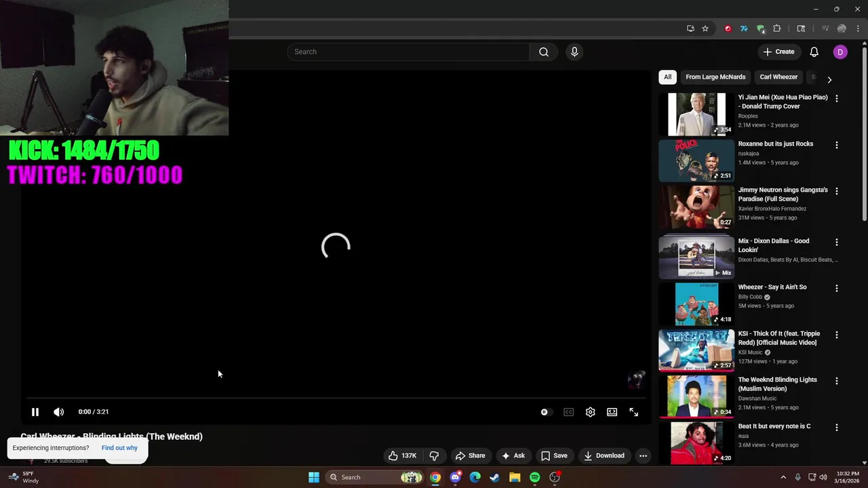Pause the video with the player button
This screenshot has width=868, height=488.
point(35,412)
